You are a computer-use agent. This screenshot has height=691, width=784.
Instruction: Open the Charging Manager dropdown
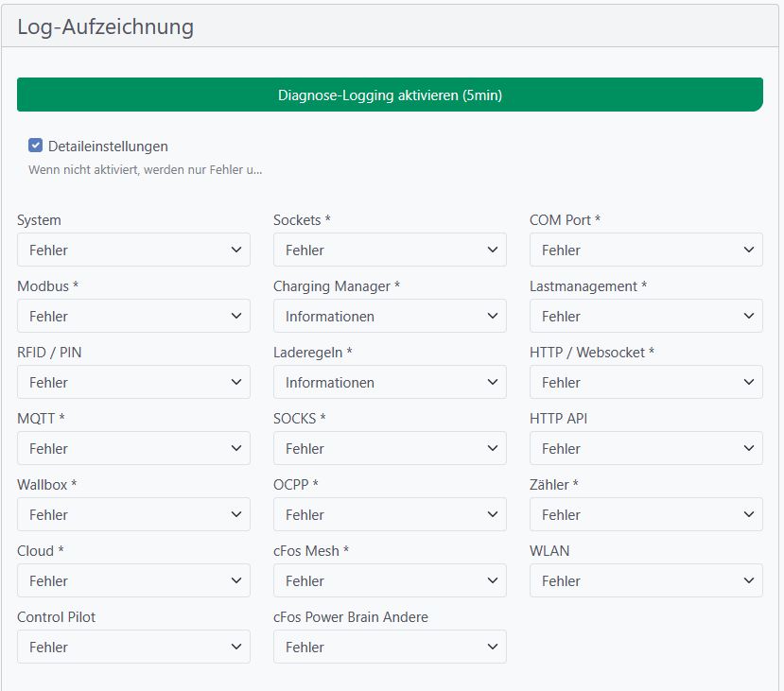point(390,317)
